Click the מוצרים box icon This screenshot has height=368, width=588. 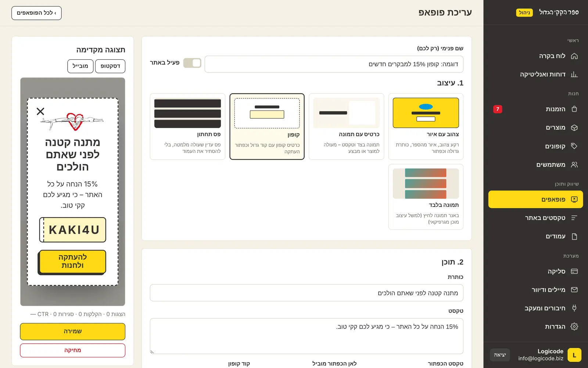574,128
